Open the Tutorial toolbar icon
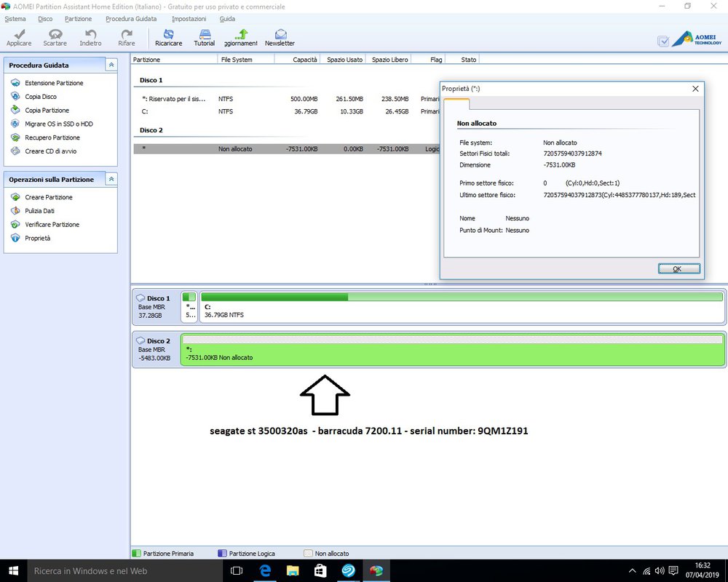 coord(205,34)
